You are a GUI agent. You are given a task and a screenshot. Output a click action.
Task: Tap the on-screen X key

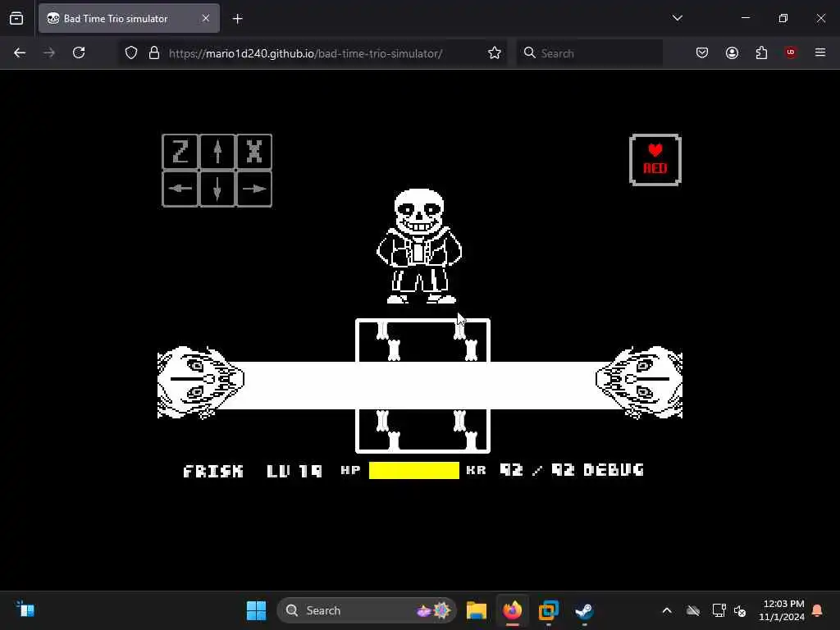pos(254,152)
